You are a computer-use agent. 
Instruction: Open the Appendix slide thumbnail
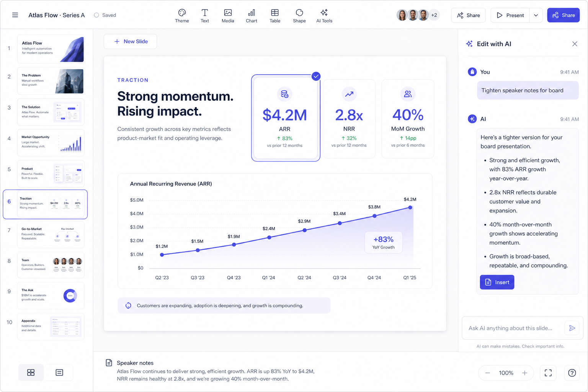[51, 327]
